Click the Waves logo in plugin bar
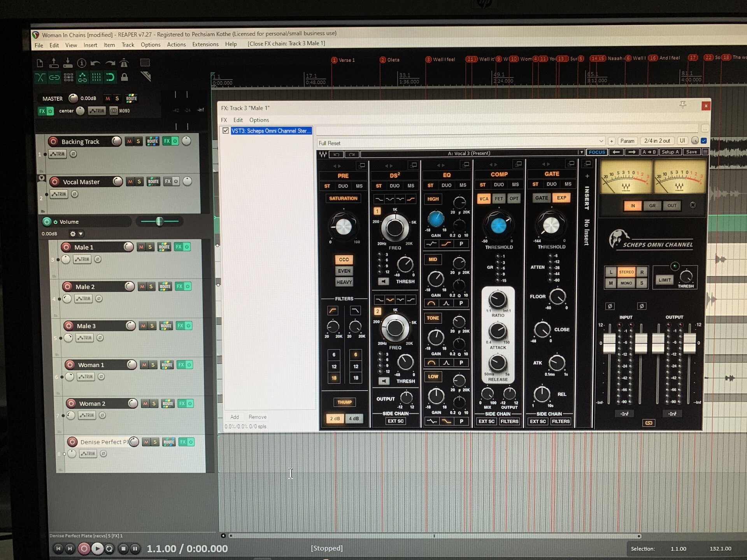The height and width of the screenshot is (560, 747). tap(323, 154)
